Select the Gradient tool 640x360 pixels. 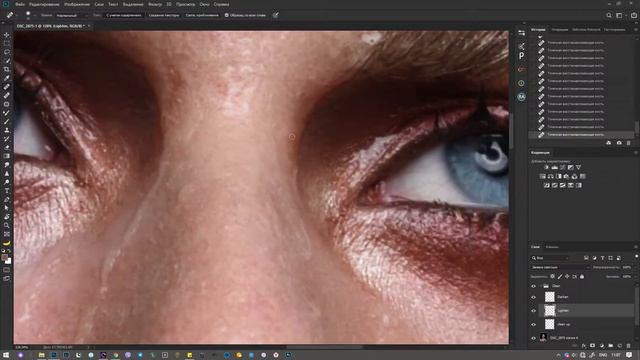[x=7, y=156]
